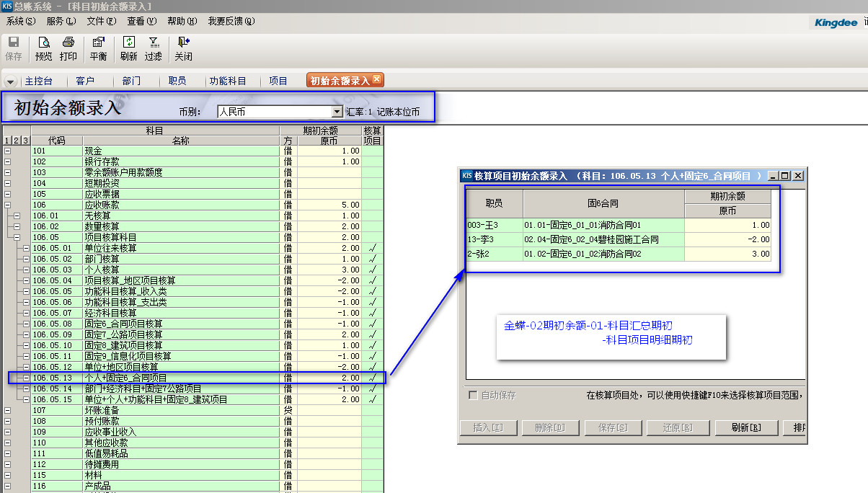Close the 初始余额录入 tab with its X icon
Viewport: 868px width, 493px height.
click(x=376, y=80)
